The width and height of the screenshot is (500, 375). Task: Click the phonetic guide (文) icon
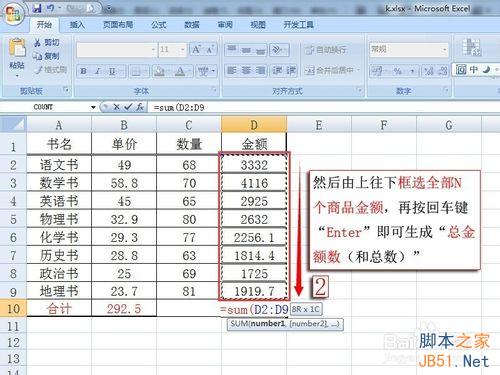(x=204, y=71)
